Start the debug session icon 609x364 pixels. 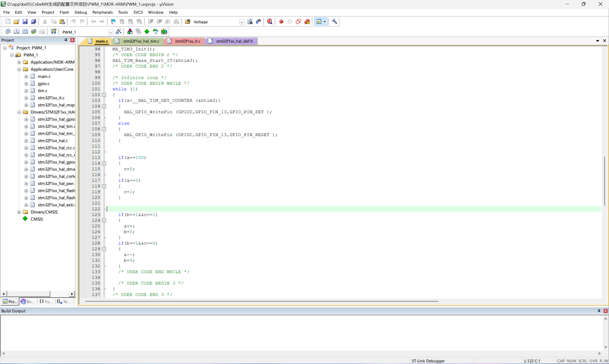coord(270,22)
